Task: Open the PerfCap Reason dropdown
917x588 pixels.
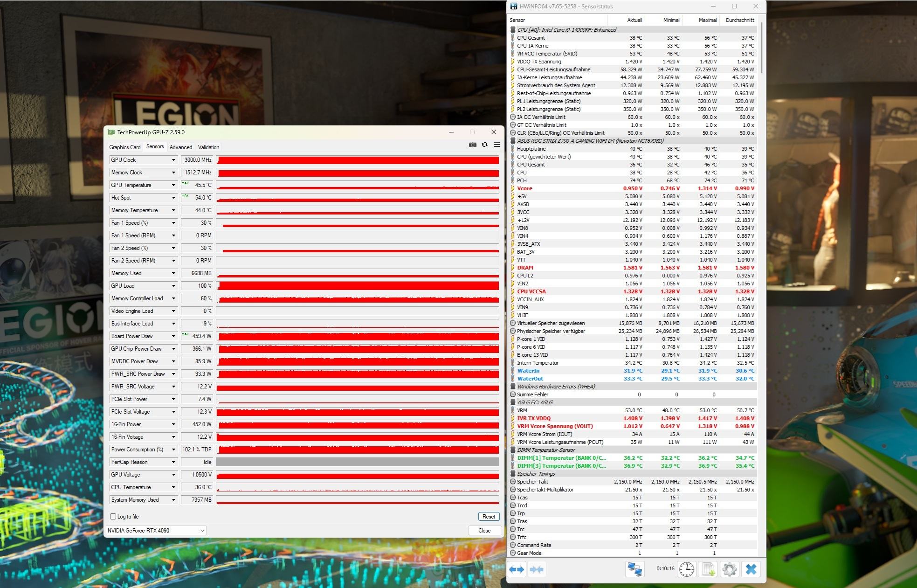Action: pos(173,462)
